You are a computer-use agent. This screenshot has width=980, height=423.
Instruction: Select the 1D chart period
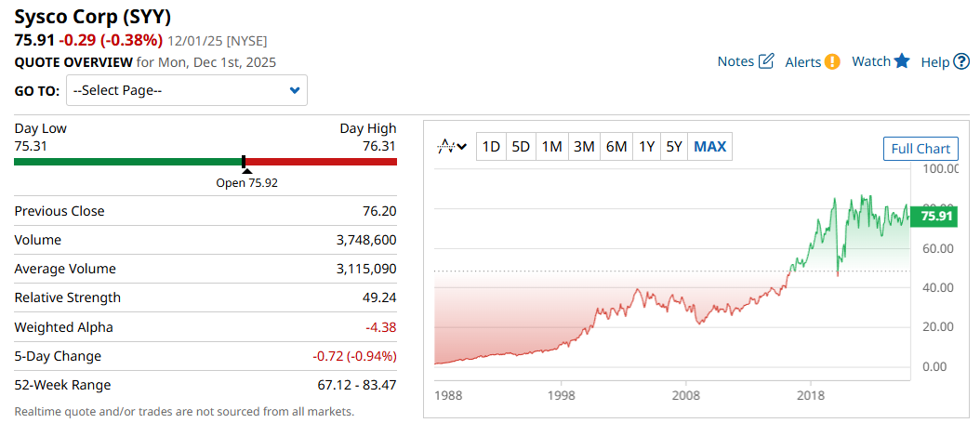tap(491, 147)
